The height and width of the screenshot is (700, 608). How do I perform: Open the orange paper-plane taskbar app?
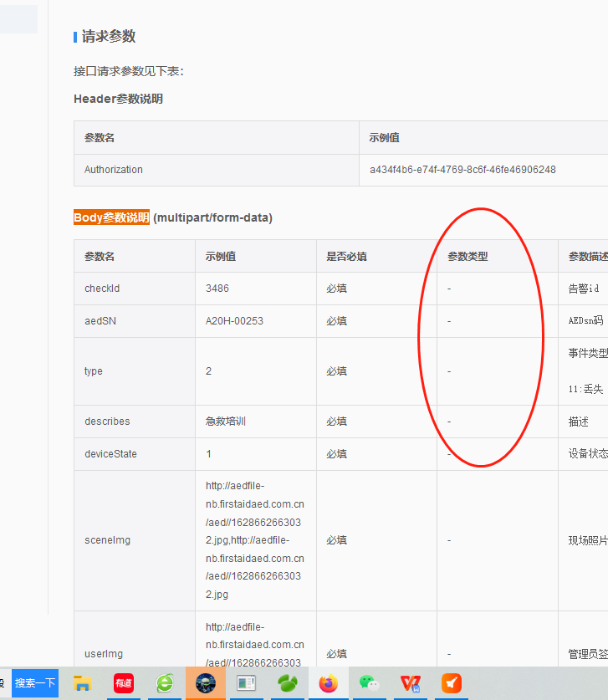[452, 683]
